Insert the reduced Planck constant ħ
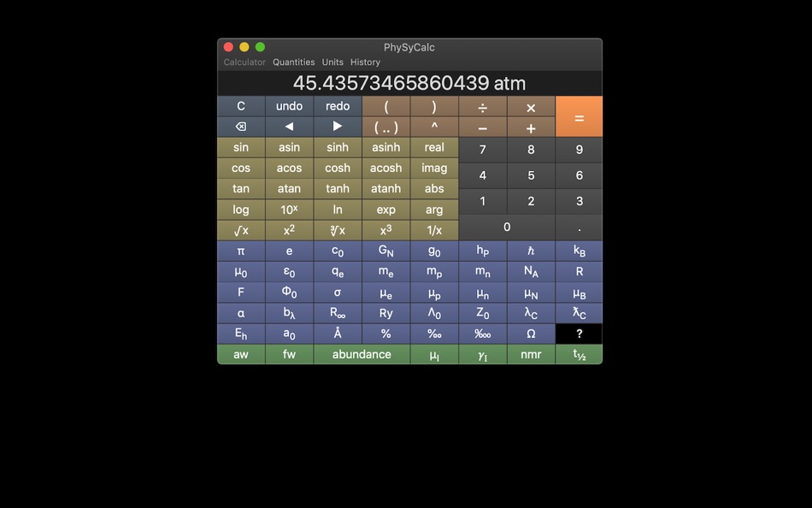This screenshot has width=812, height=508. tap(531, 251)
